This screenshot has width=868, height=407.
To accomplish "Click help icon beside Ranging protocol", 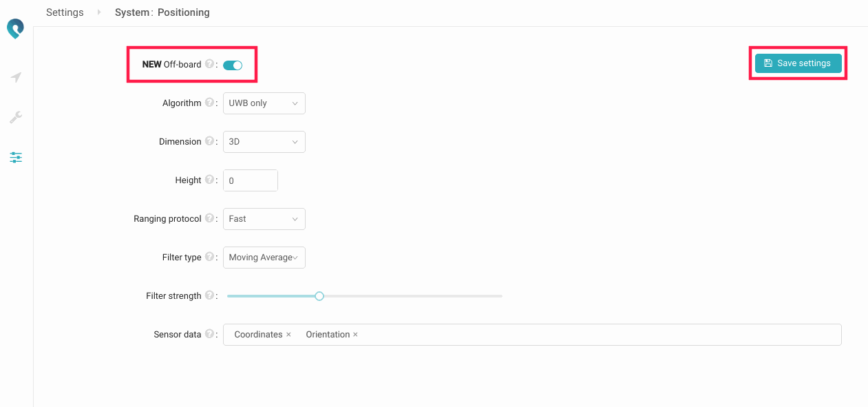I will 209,218.
